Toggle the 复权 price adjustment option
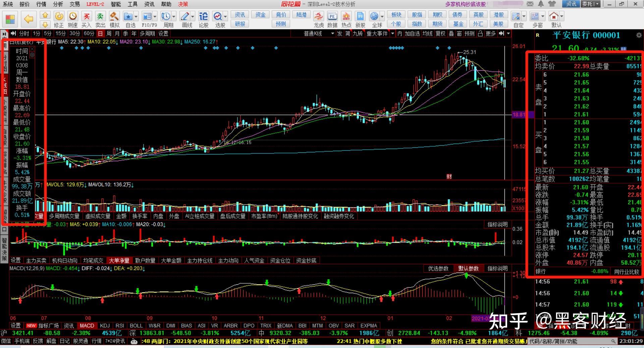This screenshot has height=348, width=644. coord(440,33)
